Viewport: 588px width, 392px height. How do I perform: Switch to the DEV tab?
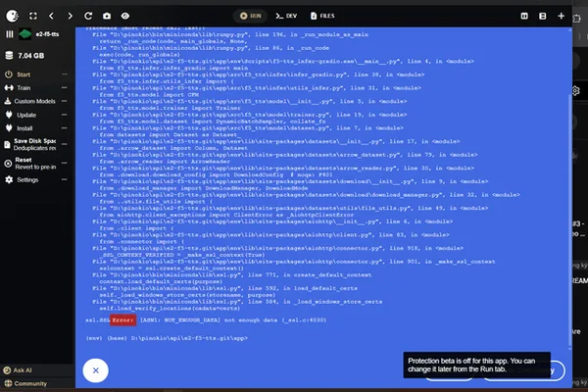[x=286, y=16]
